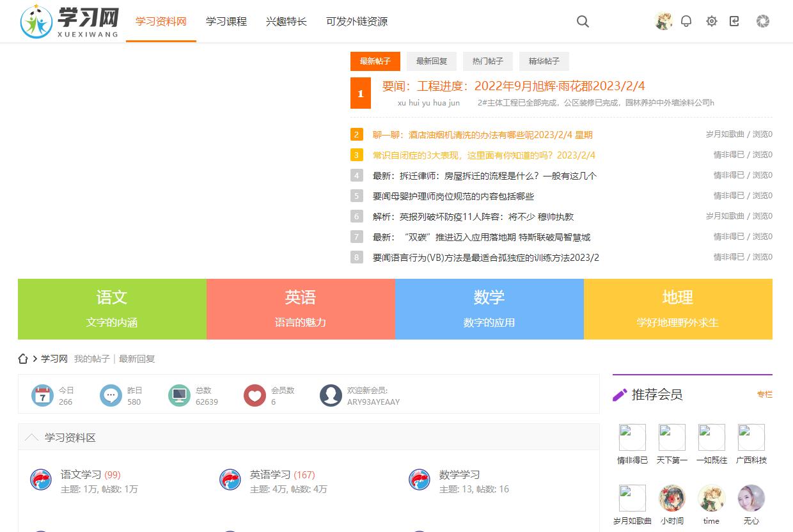The height and width of the screenshot is (532, 793).
Task: Click the monitor icon beside 总数
Action: (179, 395)
